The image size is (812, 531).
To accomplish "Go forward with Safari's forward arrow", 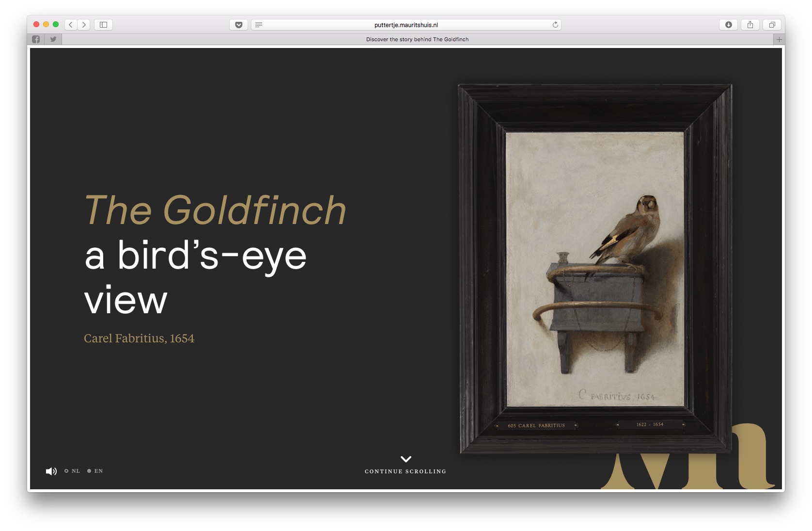I will (84, 25).
